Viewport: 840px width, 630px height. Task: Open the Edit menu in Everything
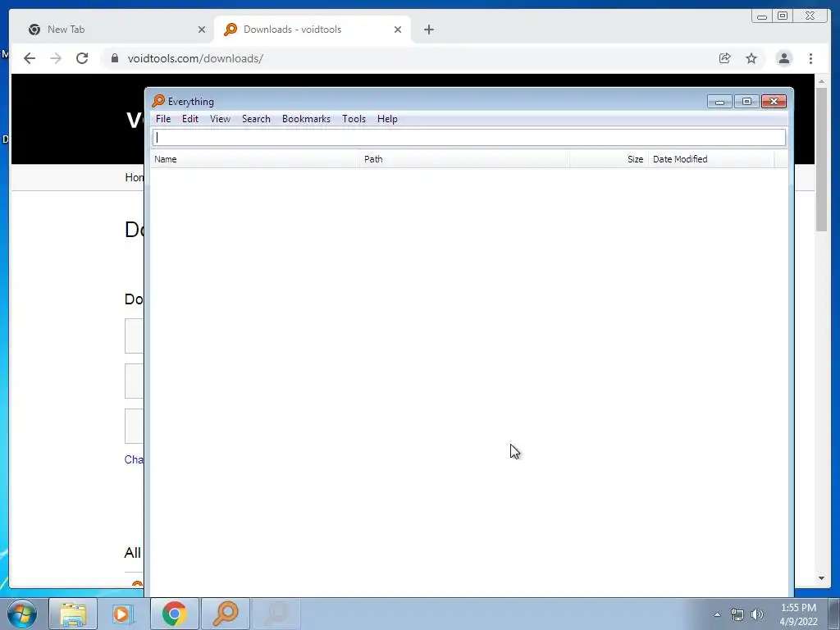click(x=190, y=119)
